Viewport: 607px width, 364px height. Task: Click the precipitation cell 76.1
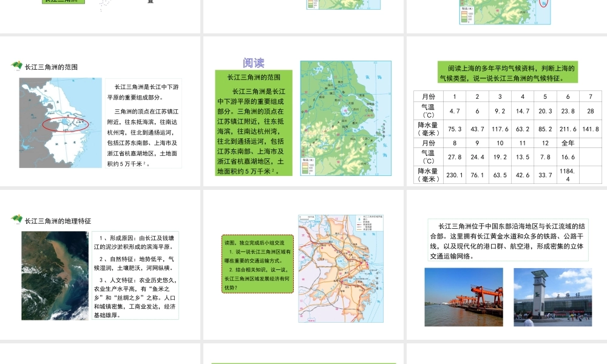[477, 175]
